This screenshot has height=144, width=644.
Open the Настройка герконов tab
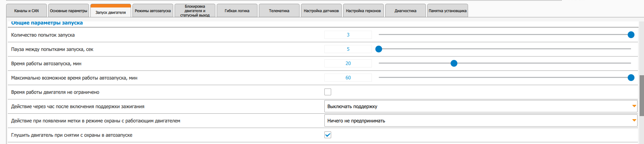[x=363, y=11]
